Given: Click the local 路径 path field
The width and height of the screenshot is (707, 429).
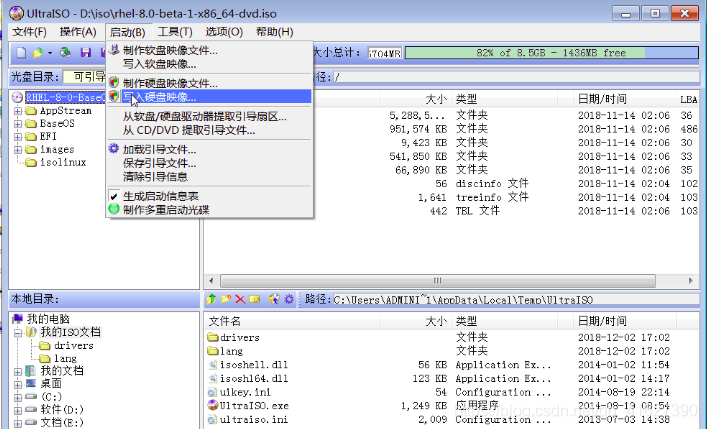Looking at the screenshot, I should [516, 300].
